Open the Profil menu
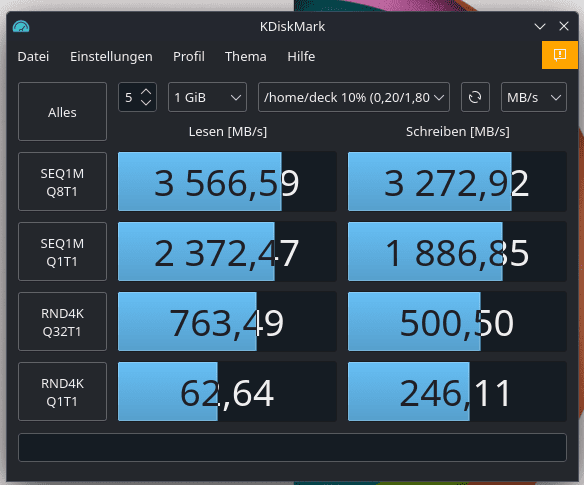 pyautogui.click(x=189, y=57)
